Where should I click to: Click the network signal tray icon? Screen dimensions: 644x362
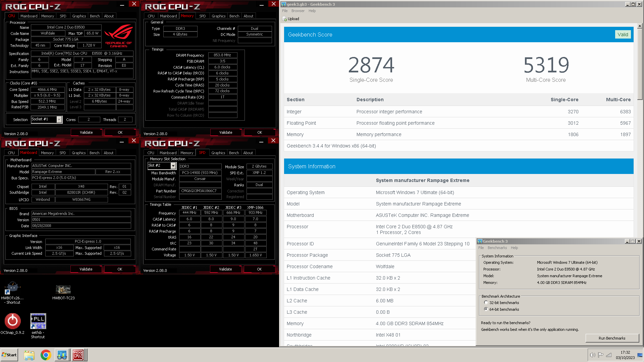(609, 355)
